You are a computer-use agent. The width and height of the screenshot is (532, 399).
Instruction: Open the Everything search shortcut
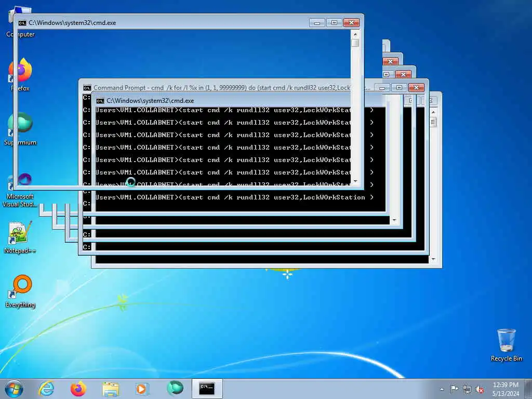click(x=20, y=291)
